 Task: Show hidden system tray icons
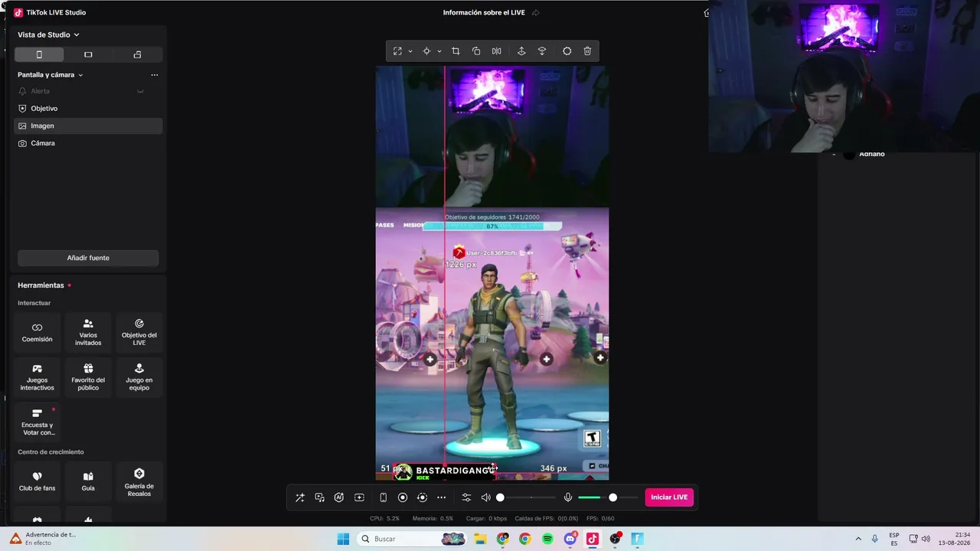858,539
